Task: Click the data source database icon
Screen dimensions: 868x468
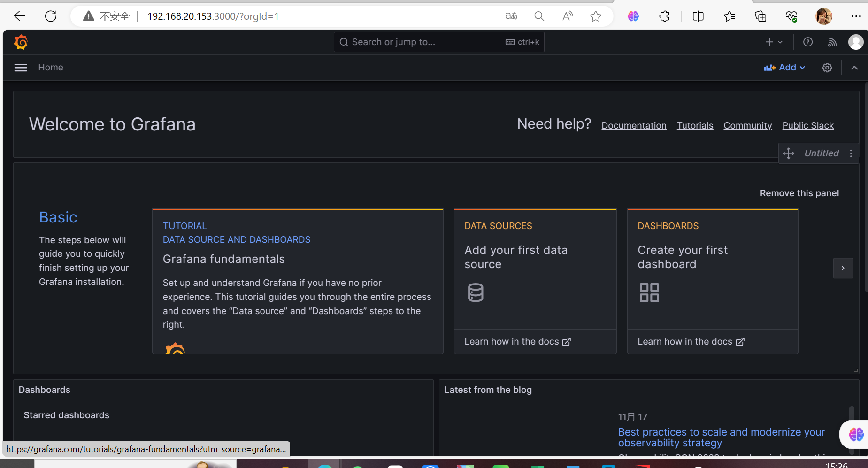Action: tap(476, 292)
